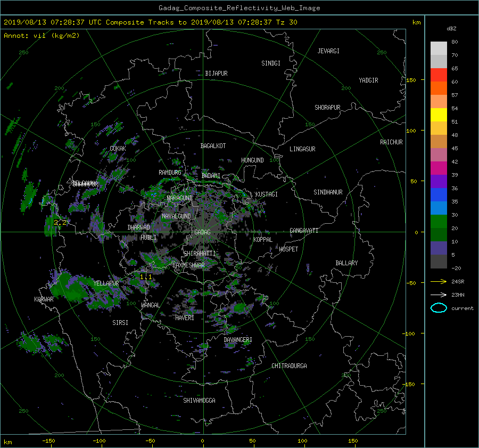Click the NARAGUND city label
The image size is (479, 448).
coord(180,198)
